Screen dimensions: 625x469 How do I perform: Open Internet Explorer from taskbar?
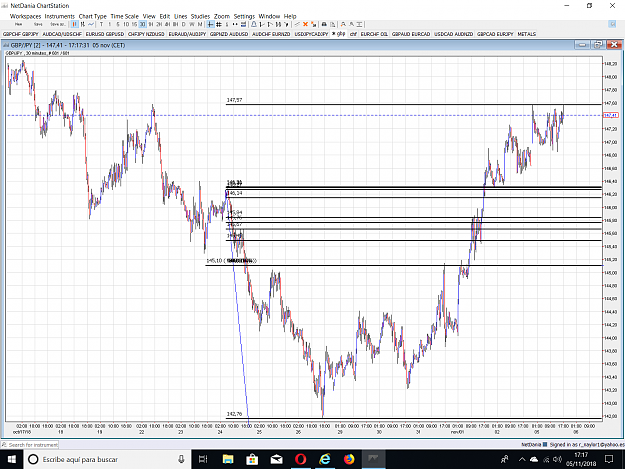[325, 459]
